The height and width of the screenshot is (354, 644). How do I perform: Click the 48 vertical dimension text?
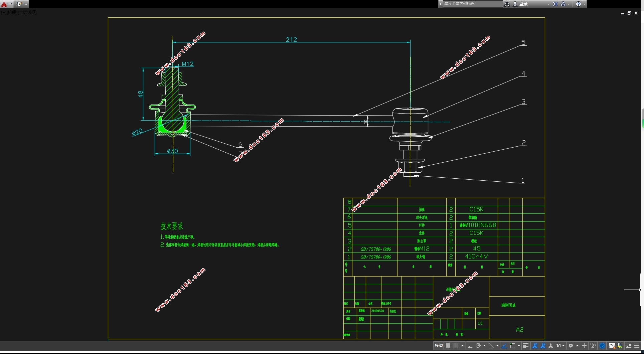pos(140,94)
